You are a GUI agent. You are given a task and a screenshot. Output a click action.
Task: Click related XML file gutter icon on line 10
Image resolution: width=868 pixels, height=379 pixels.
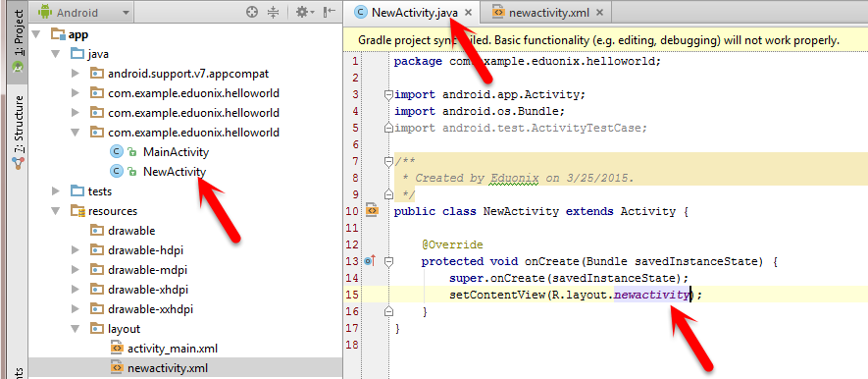pyautogui.click(x=372, y=210)
